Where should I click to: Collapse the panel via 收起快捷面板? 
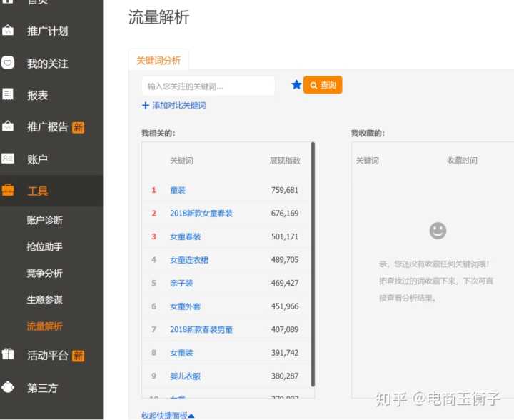click(168, 415)
